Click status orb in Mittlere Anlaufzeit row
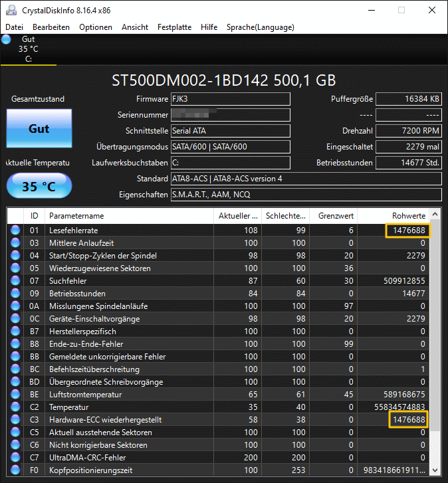The height and width of the screenshot is (483, 448). coord(15,242)
